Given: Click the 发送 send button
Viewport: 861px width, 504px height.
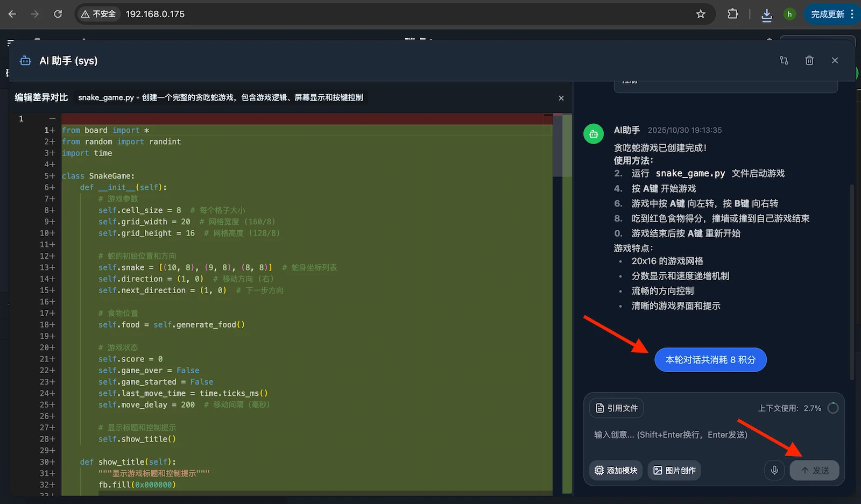Looking at the screenshot, I should (814, 470).
